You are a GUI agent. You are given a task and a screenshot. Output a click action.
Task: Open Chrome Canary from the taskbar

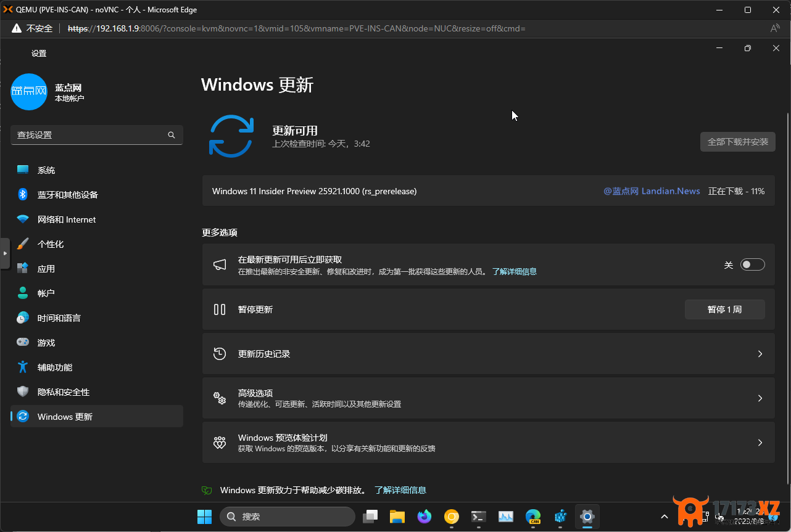452,517
